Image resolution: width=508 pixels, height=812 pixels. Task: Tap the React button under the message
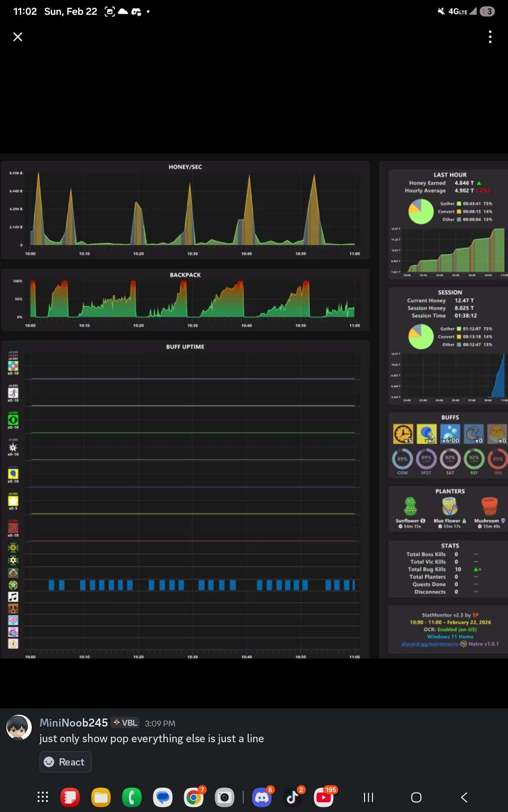(65, 762)
